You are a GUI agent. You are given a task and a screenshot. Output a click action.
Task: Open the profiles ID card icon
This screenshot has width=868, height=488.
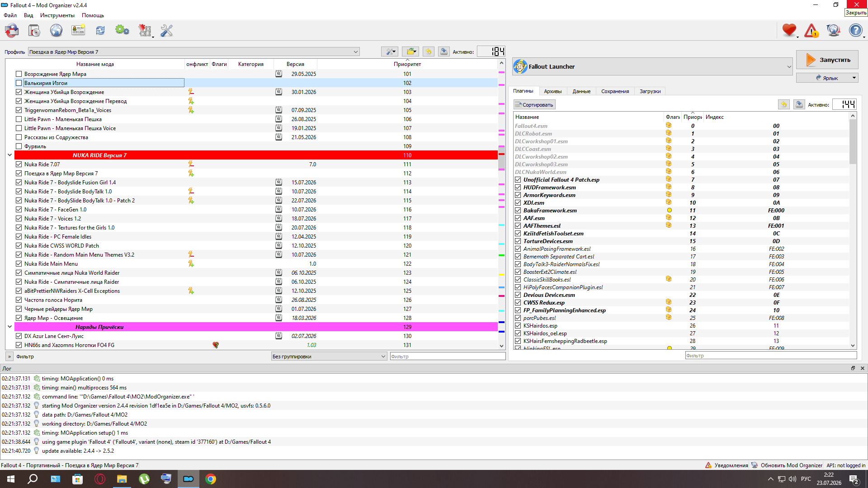tap(78, 31)
